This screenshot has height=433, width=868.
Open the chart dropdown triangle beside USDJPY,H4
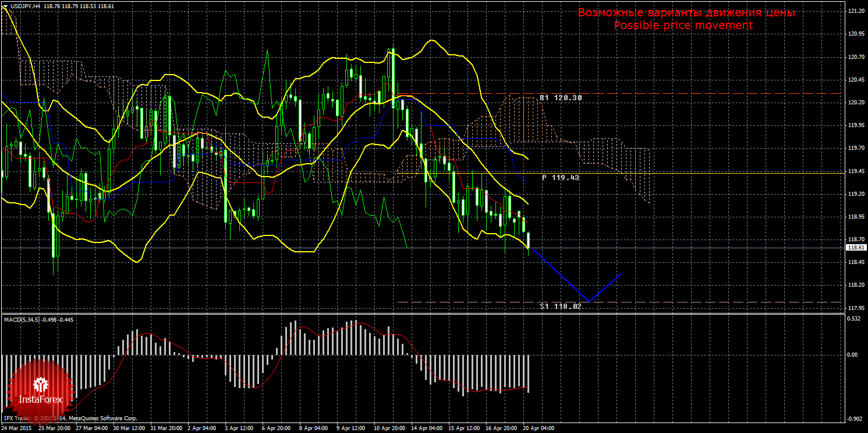[5, 6]
